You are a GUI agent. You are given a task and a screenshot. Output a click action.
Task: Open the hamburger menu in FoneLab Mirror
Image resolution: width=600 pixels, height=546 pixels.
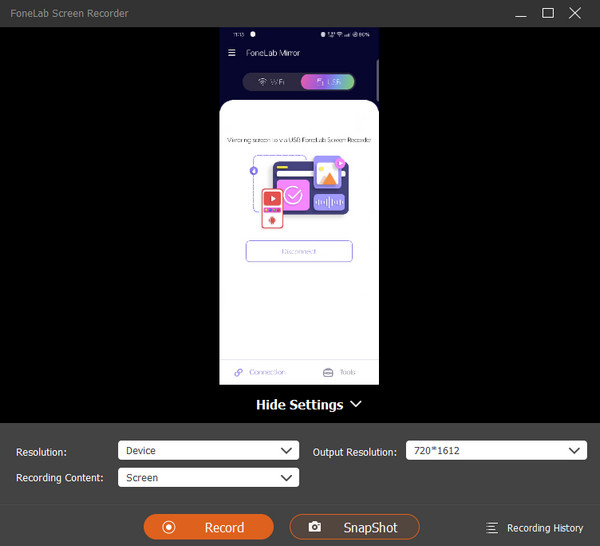(x=232, y=52)
